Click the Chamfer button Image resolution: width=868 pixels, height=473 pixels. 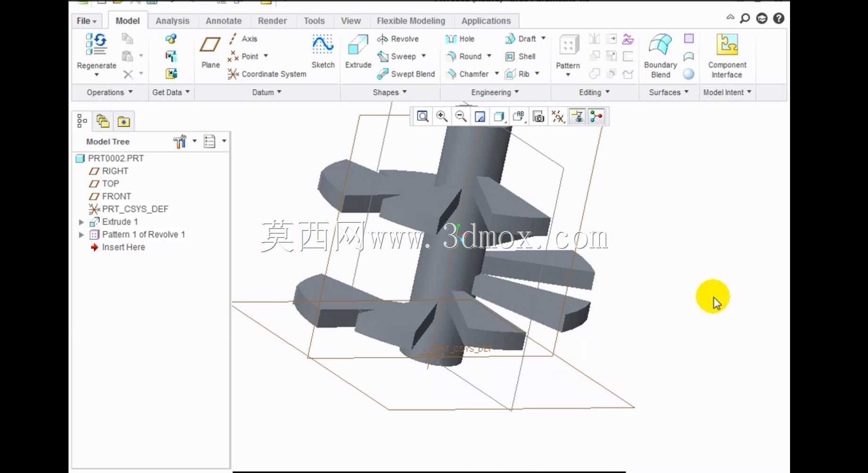pos(468,74)
